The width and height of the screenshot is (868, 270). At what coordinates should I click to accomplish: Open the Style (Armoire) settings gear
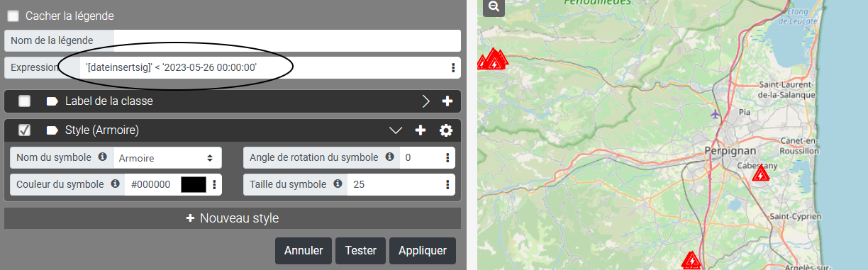(x=446, y=130)
